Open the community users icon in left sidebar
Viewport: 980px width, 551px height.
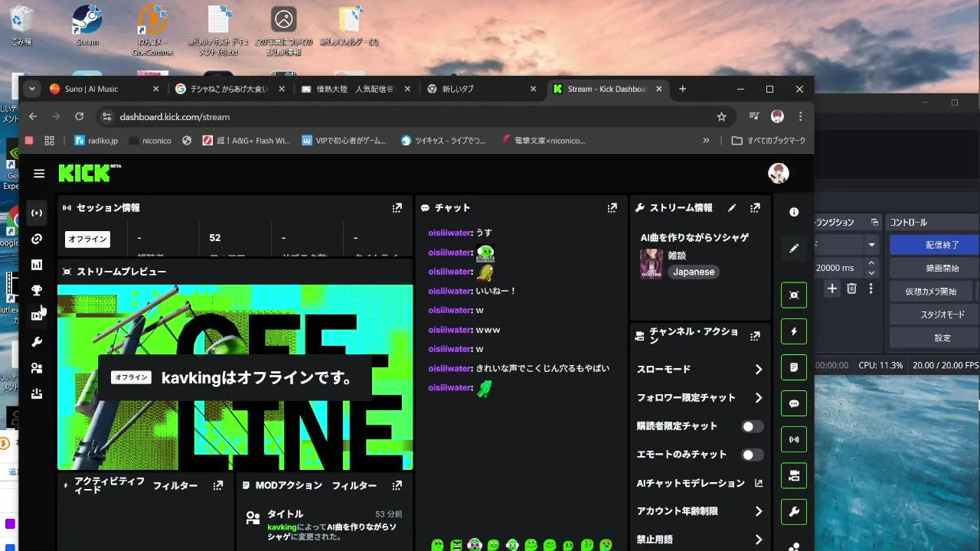click(x=37, y=368)
